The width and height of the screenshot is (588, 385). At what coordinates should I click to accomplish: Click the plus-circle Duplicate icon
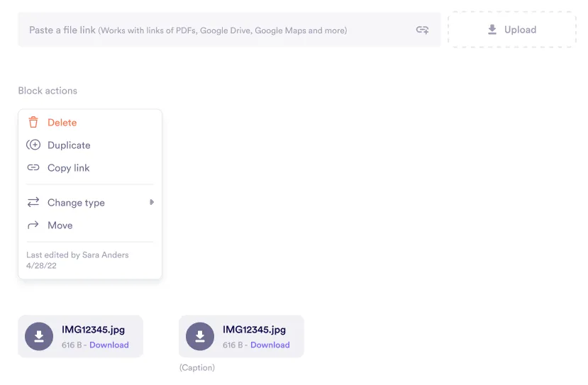(x=33, y=145)
